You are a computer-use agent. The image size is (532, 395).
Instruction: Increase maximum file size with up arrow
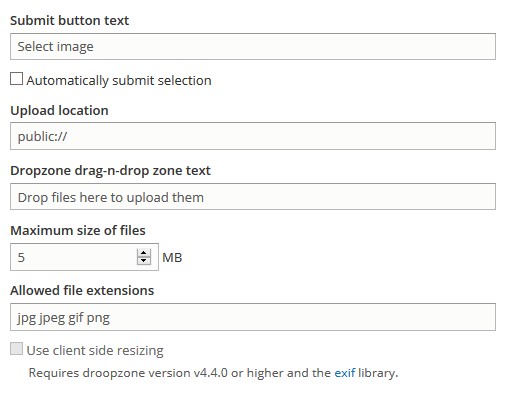click(x=144, y=253)
